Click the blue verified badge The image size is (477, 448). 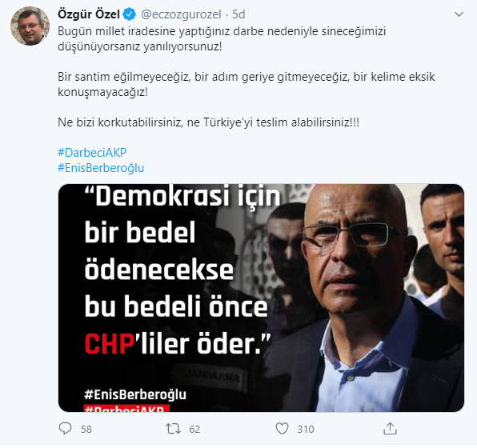point(130,14)
